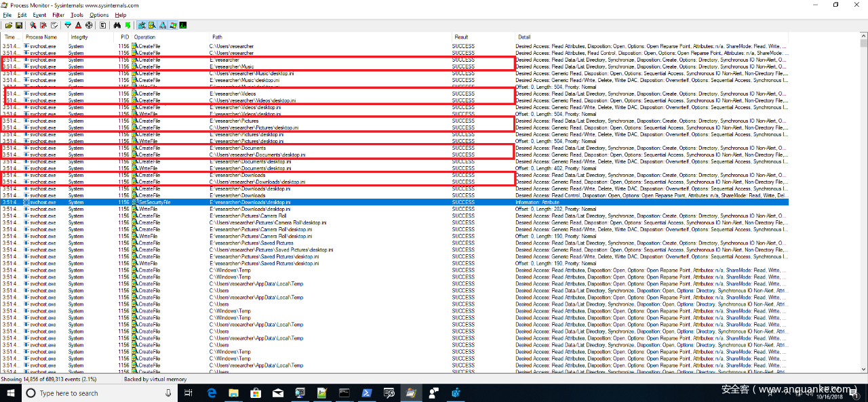Click the Clear display toolbar icon

(54, 25)
